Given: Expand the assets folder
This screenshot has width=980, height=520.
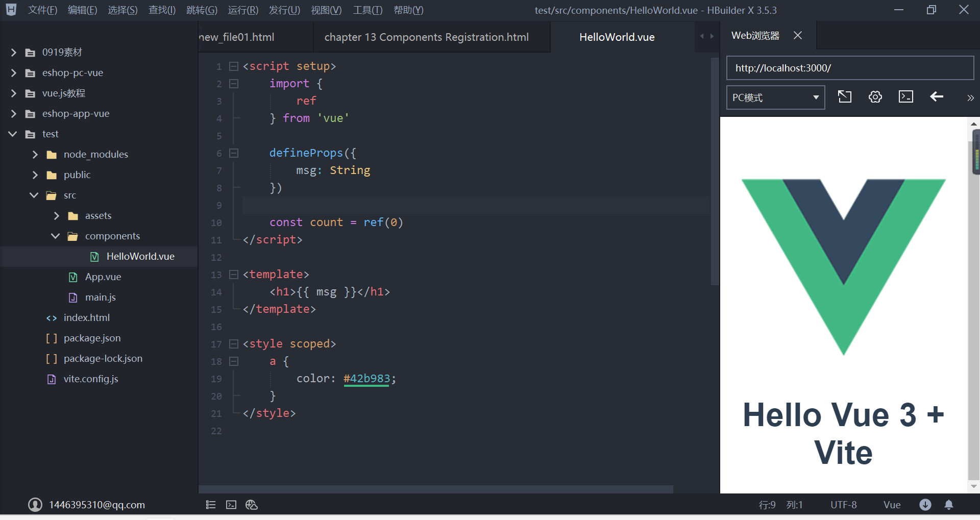Looking at the screenshot, I should [x=57, y=216].
